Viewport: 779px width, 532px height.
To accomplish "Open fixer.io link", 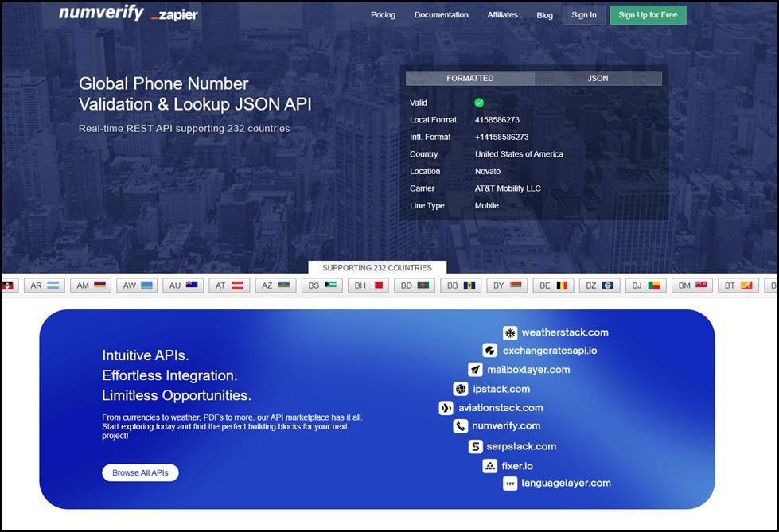I will [x=517, y=466].
